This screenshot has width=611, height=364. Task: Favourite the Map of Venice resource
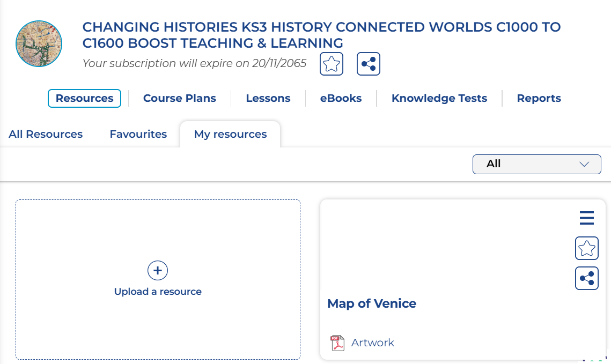click(587, 249)
